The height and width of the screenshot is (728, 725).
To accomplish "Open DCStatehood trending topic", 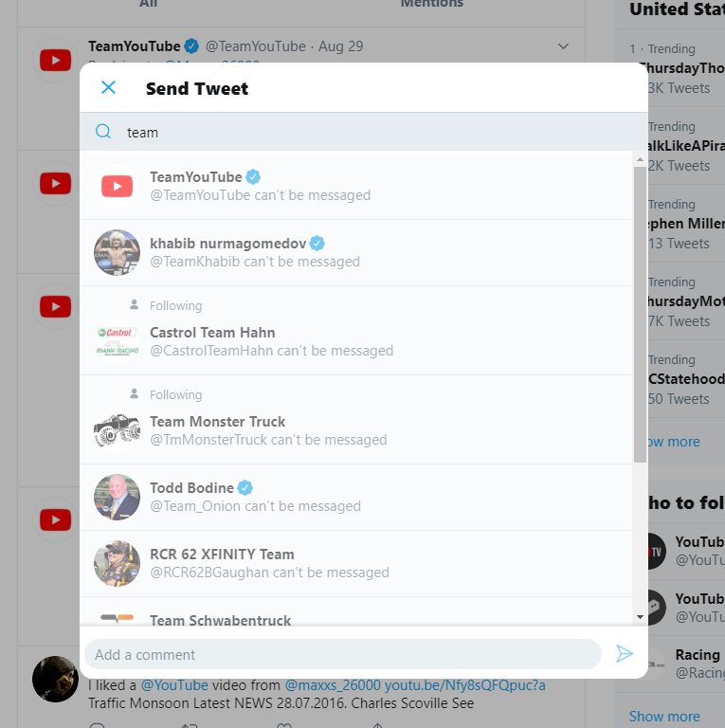I will 686,379.
